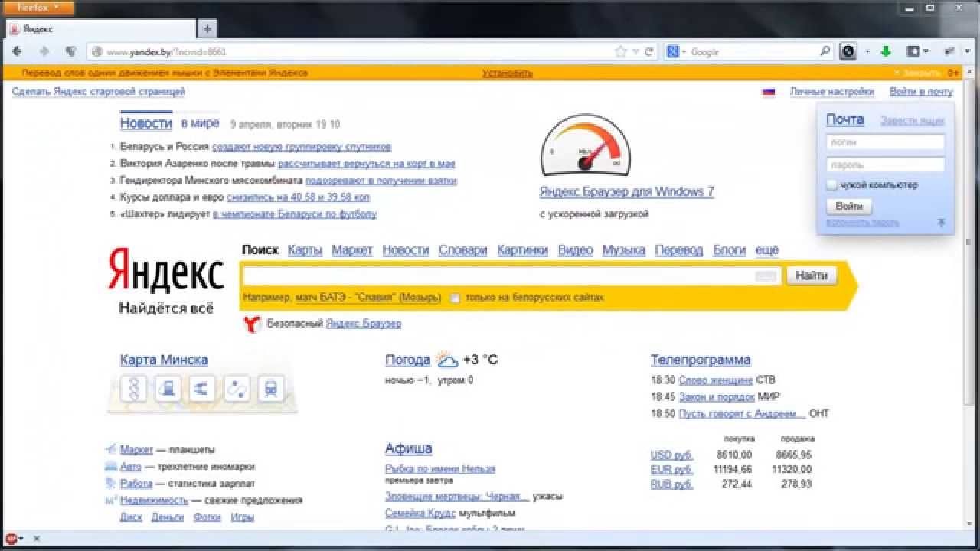Click the pin icon in the mail login box
980x551 pixels.
click(x=941, y=223)
